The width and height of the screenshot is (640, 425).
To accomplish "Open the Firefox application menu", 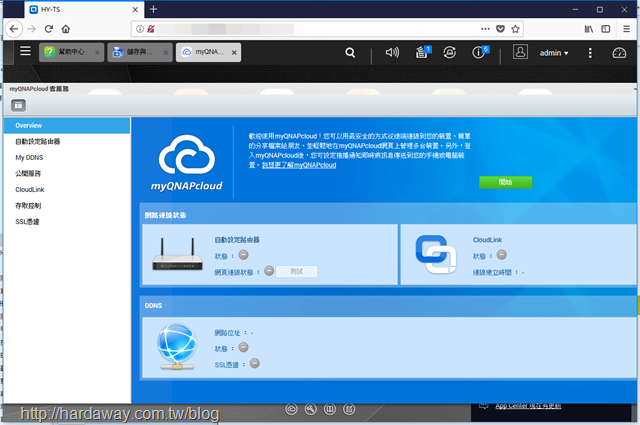I will [627, 29].
